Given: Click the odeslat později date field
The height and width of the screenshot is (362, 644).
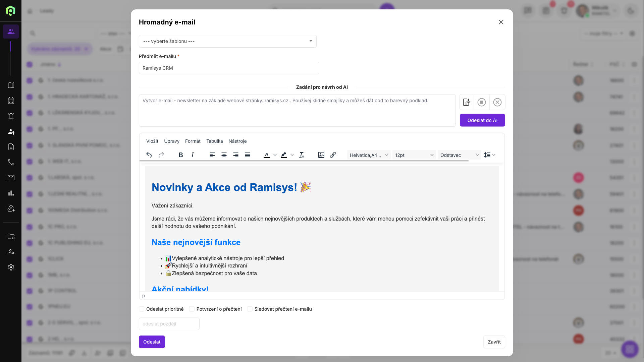Looking at the screenshot, I should (x=169, y=324).
